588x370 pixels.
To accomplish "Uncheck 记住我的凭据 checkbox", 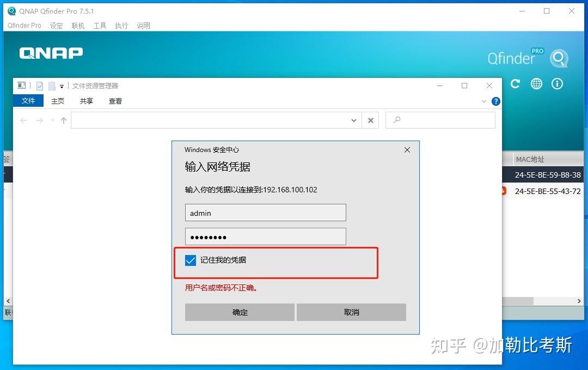I will 190,260.
